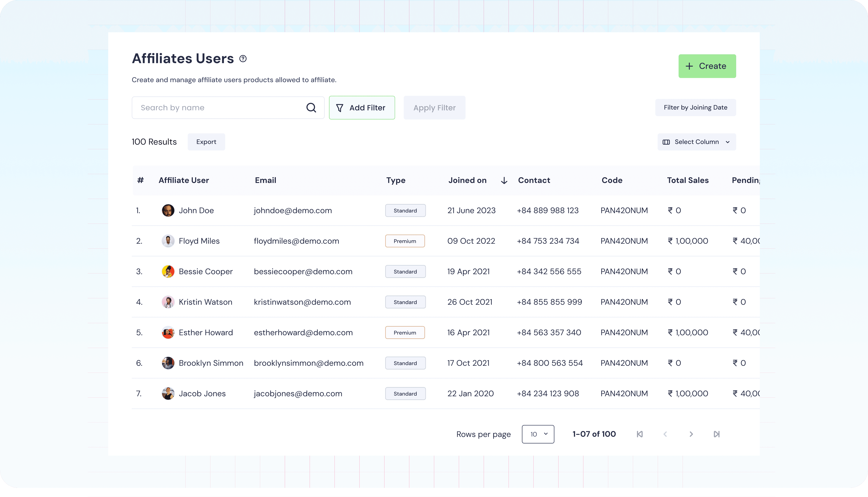Click the search magnifier icon
The width and height of the screenshot is (868, 497).
click(x=311, y=108)
